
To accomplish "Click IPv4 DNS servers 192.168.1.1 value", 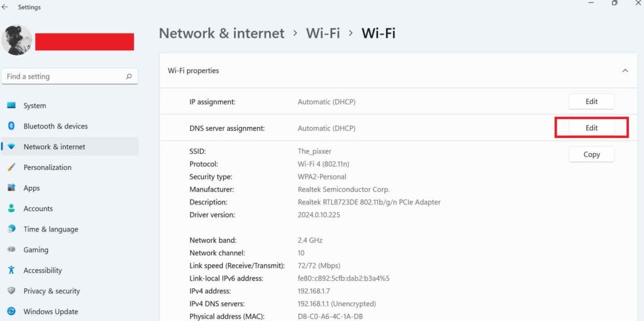I will point(336,304).
